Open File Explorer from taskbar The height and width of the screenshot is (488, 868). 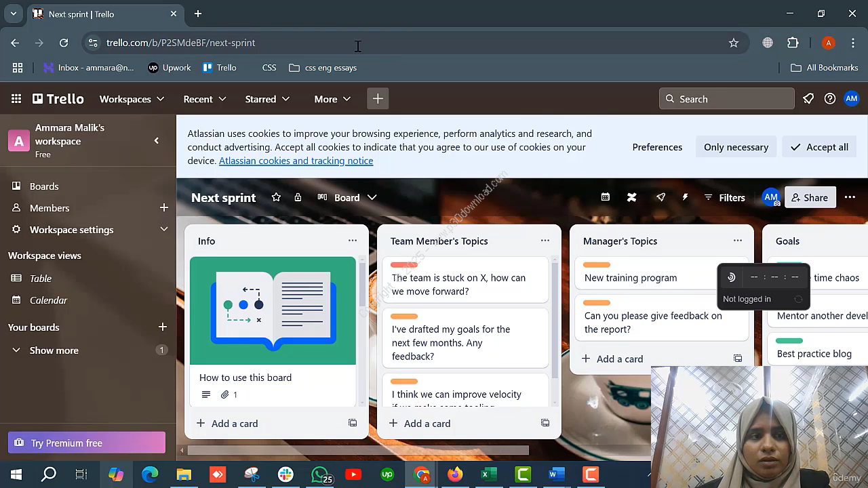(184, 474)
